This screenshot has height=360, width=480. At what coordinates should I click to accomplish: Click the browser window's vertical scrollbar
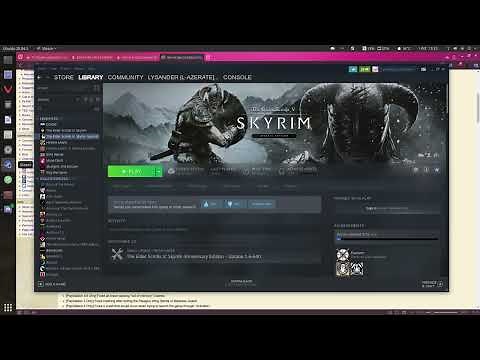478,108
